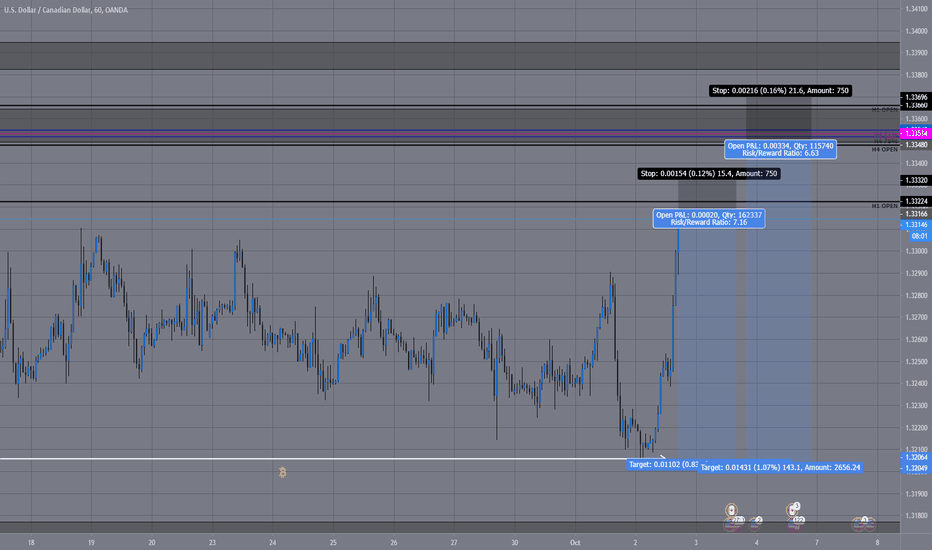
Task: Click the magenta 1.33534 price tag
Action: click(916, 133)
